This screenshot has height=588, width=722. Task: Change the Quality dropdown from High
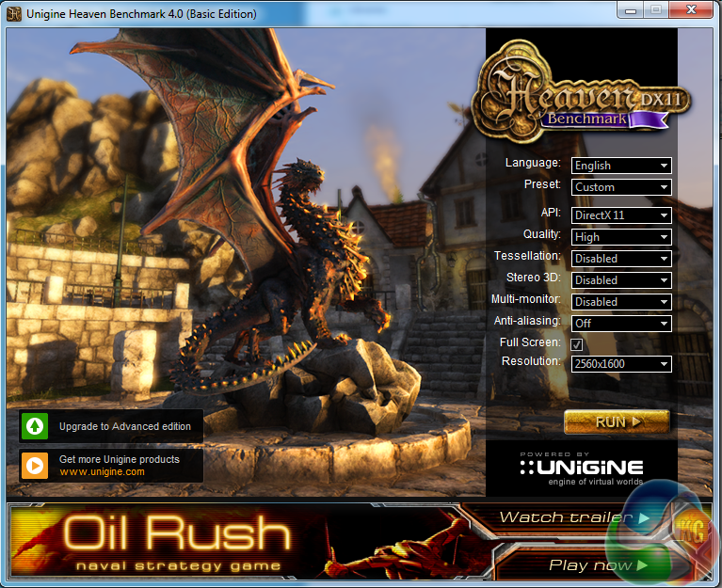(621, 237)
